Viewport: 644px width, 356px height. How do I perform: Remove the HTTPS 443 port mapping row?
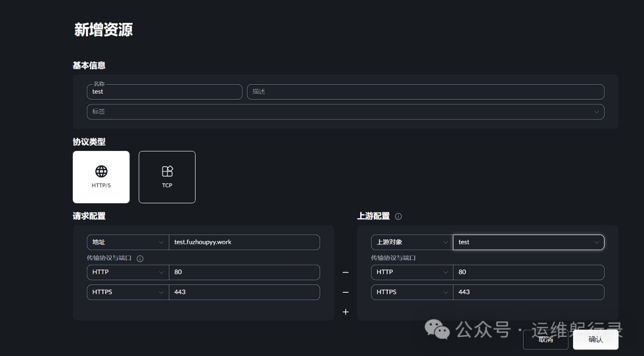[346, 292]
